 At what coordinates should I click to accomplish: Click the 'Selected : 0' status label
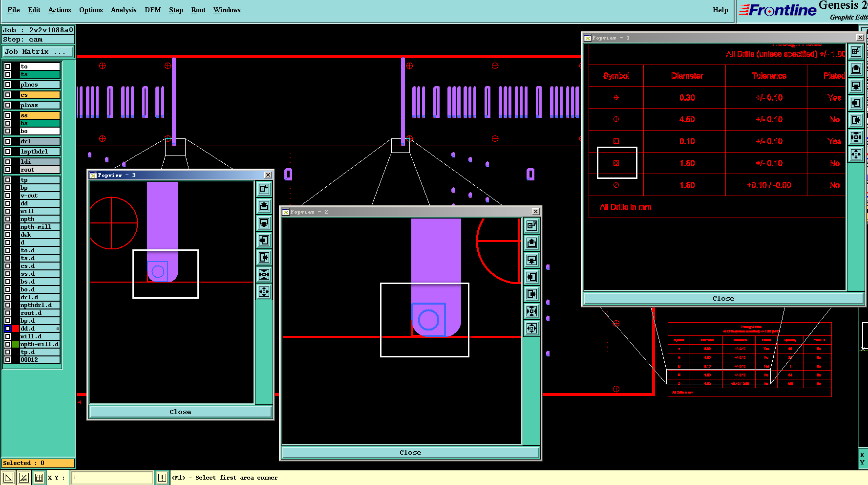coord(38,463)
